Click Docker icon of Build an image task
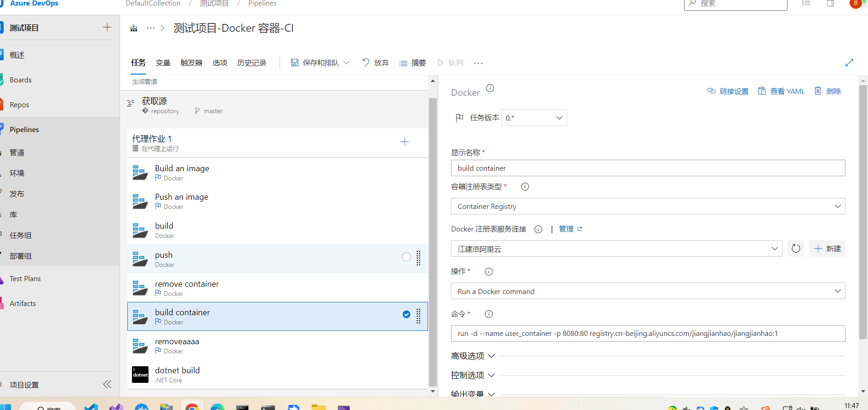The width and height of the screenshot is (868, 410). point(140,173)
